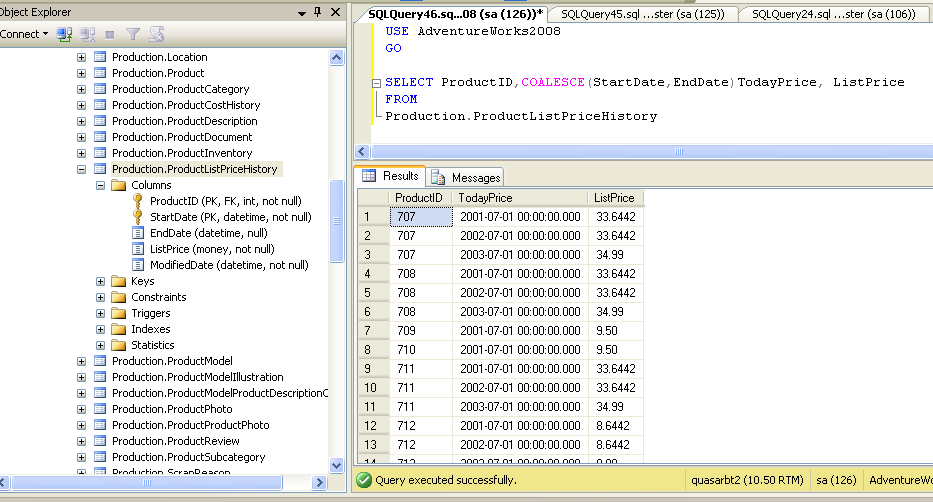Click the 8.6442 price in row 12
Screen dimensions: 933x502
click(x=615, y=426)
